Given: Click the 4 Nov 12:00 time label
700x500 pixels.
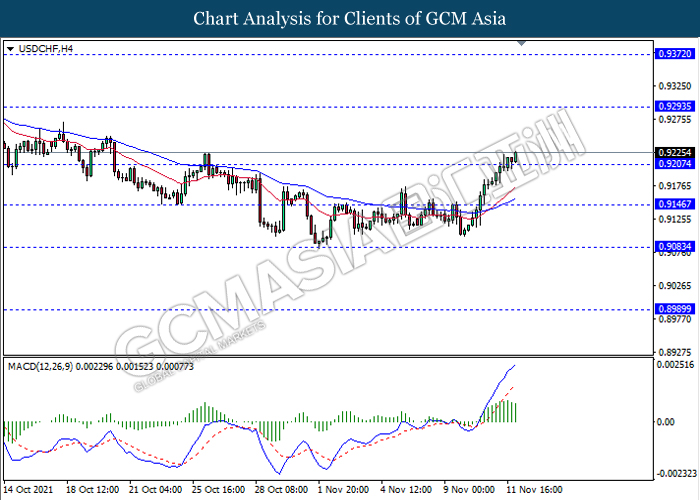Looking at the screenshot, I should pos(405,490).
